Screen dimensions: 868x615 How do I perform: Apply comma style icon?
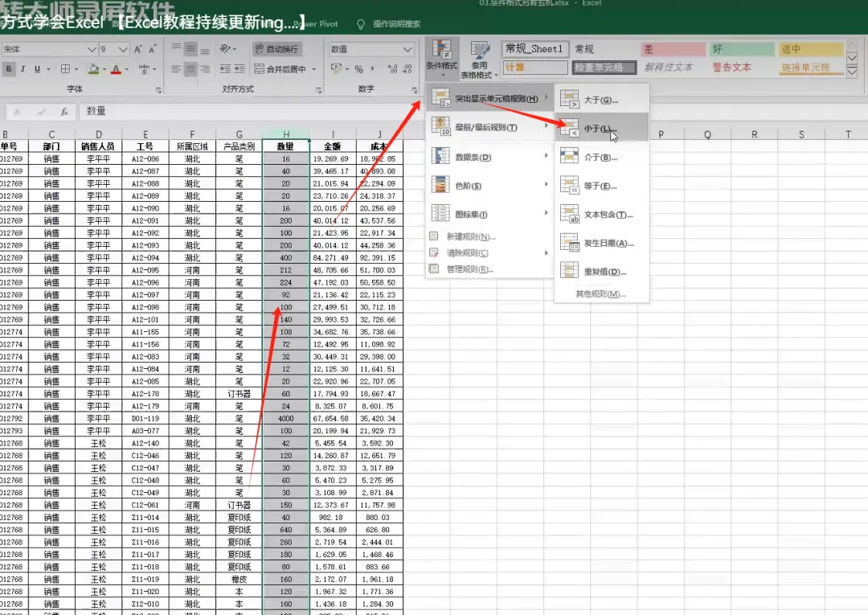[x=373, y=69]
